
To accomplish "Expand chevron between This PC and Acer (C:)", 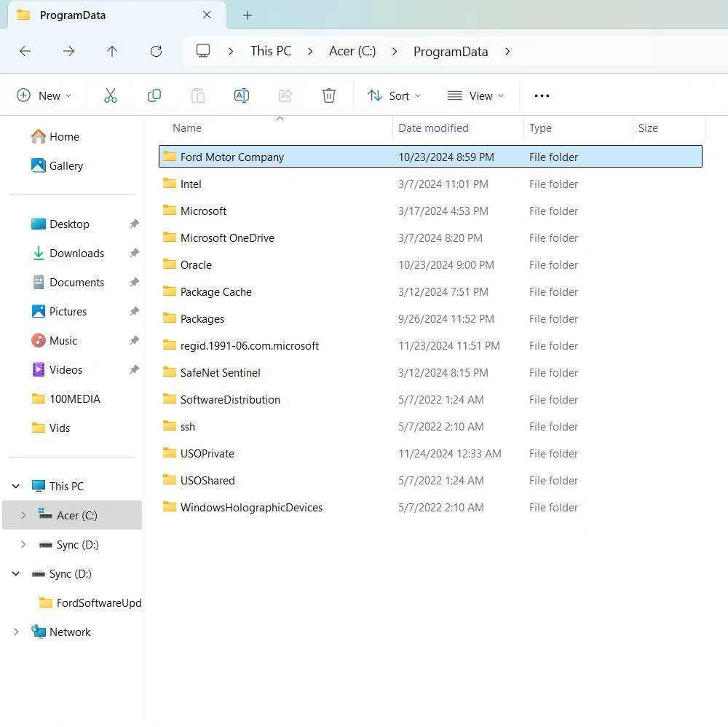I will point(310,51).
